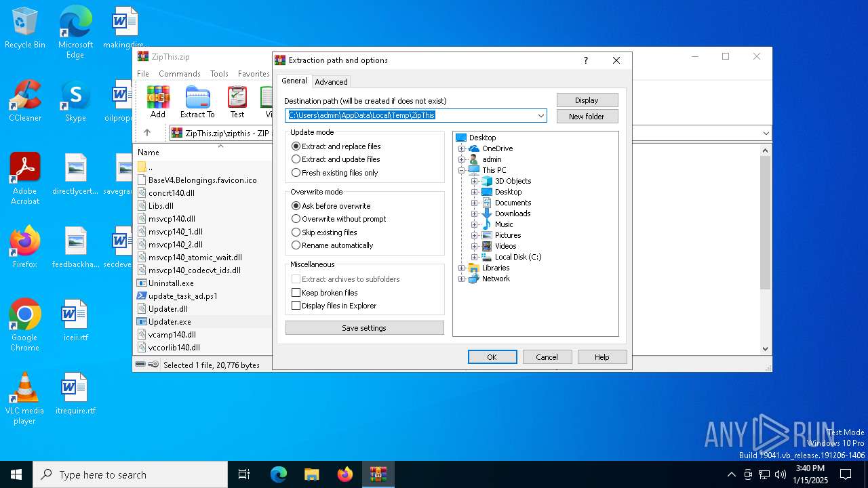Screen dimensions: 868x488
Task: Open the destination path dropdown arrow
Action: point(540,115)
